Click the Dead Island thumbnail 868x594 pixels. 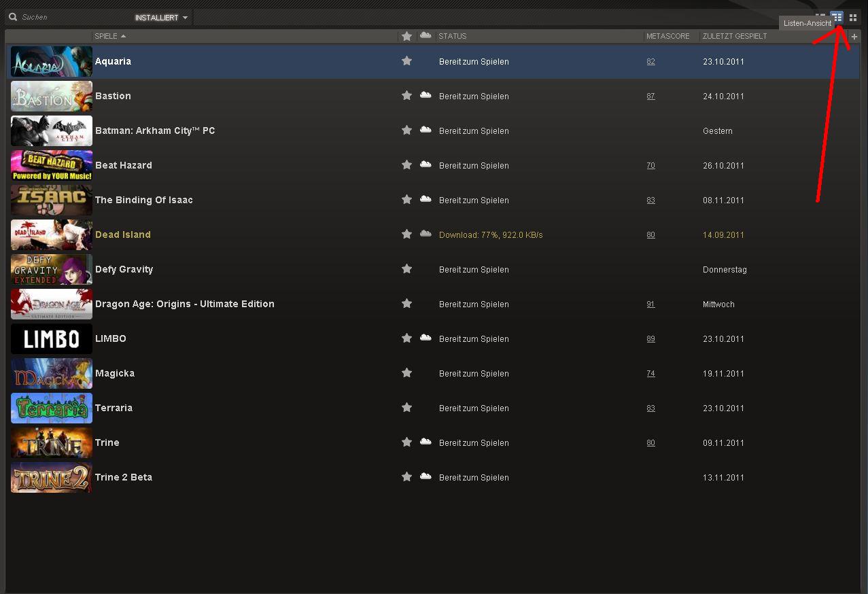point(52,234)
